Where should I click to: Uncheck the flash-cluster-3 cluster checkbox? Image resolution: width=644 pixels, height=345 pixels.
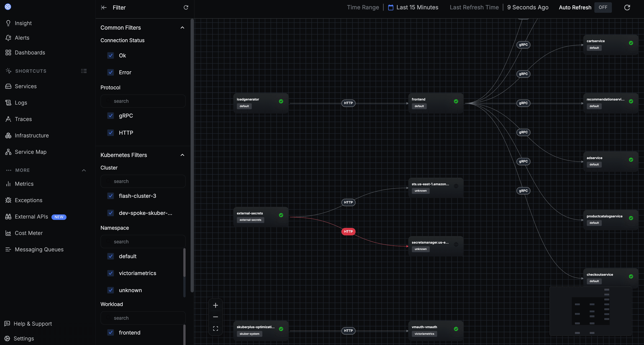[x=110, y=196]
